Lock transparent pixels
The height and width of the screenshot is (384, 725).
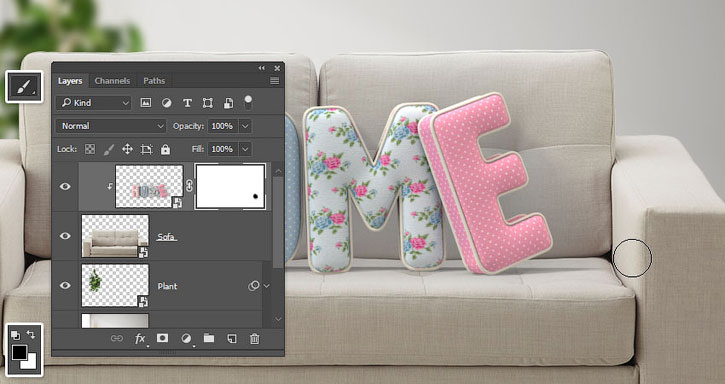(x=90, y=149)
